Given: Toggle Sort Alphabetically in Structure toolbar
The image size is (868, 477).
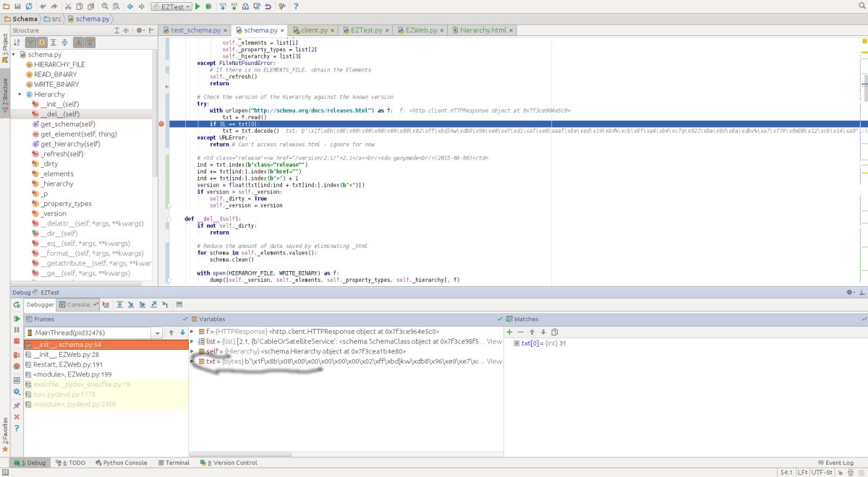Looking at the screenshot, I should 17,43.
